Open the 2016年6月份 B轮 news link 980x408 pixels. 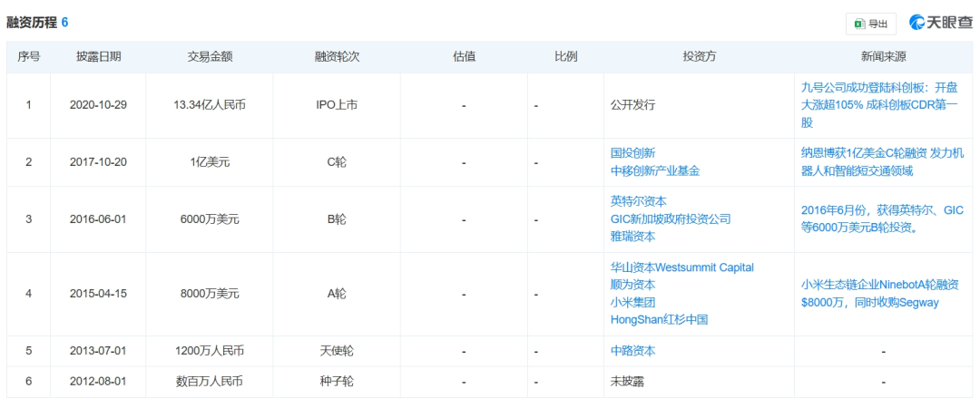coord(877,219)
